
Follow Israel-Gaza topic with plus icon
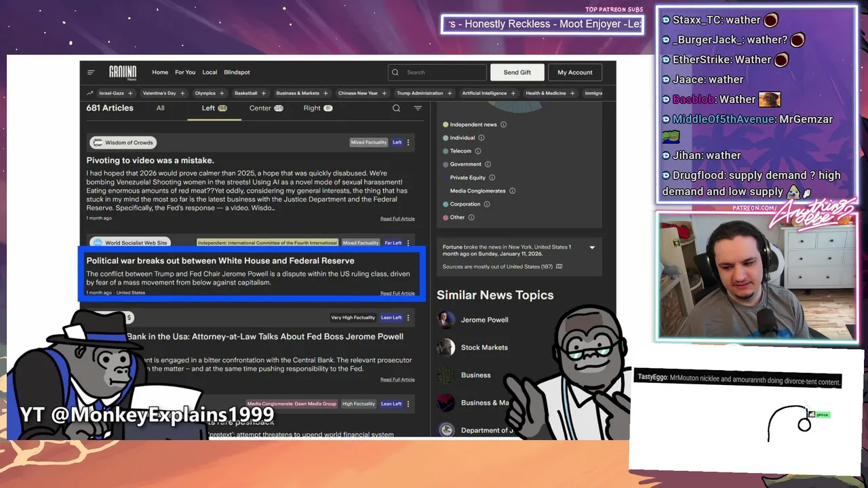pyautogui.click(x=130, y=93)
